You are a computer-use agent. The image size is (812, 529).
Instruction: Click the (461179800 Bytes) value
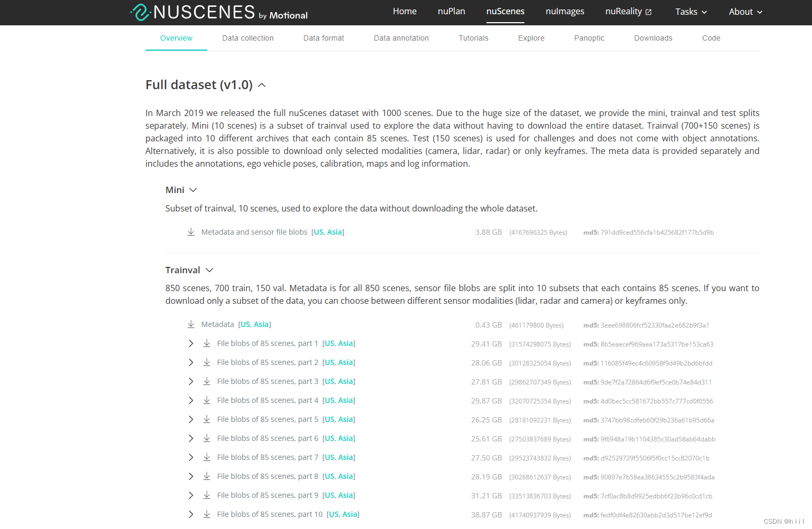(537, 325)
